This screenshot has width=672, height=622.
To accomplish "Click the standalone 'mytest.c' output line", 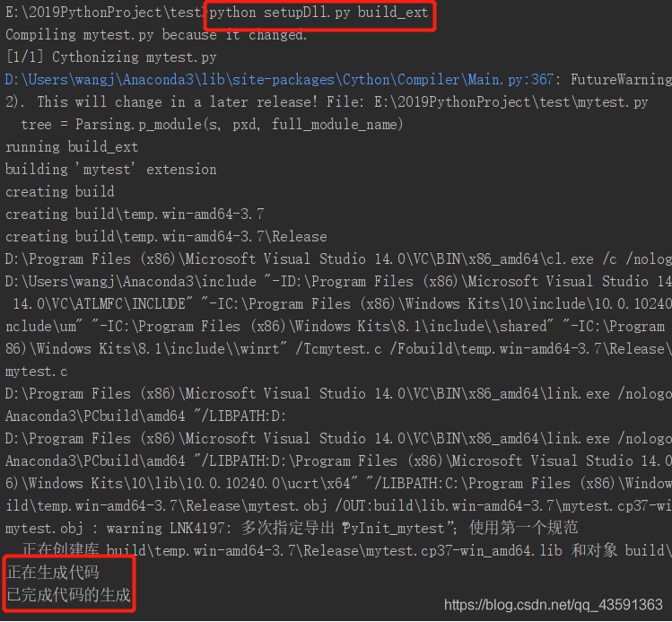I will click(37, 372).
